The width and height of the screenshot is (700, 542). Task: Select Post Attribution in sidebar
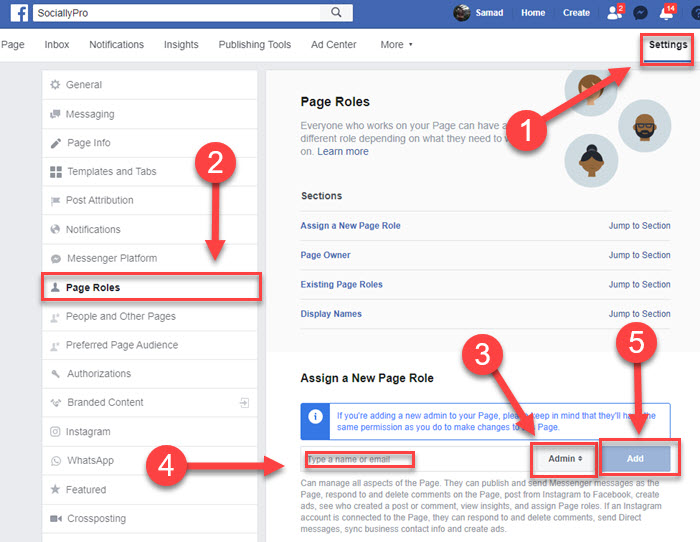150,200
